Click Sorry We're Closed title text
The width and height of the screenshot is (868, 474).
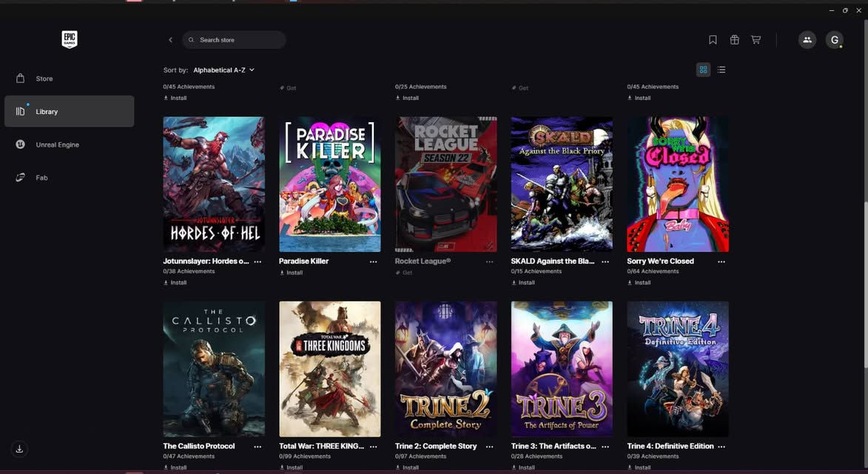660,261
